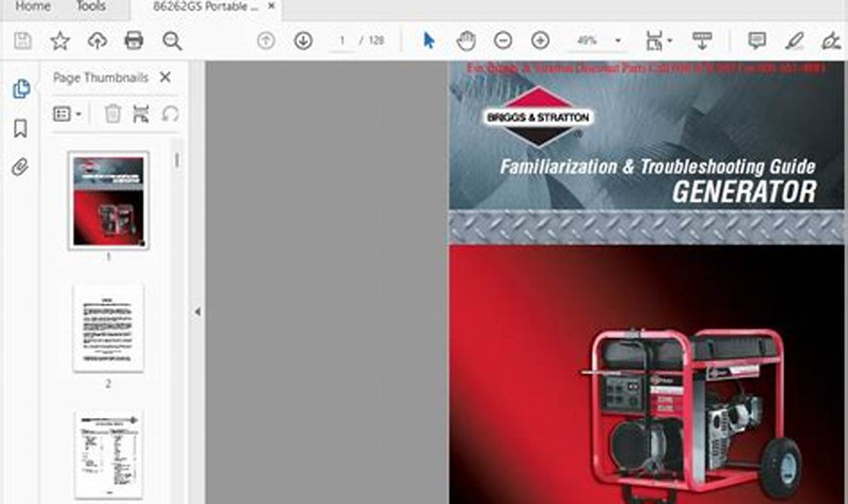Viewport: 848px width, 504px height.
Task: Go to the next page
Action: (302, 40)
